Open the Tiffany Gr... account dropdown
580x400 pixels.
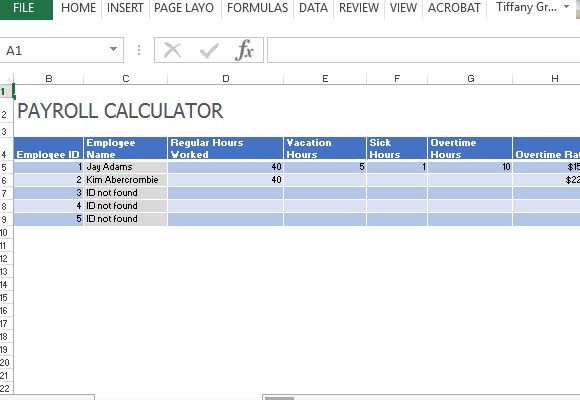[x=533, y=7]
